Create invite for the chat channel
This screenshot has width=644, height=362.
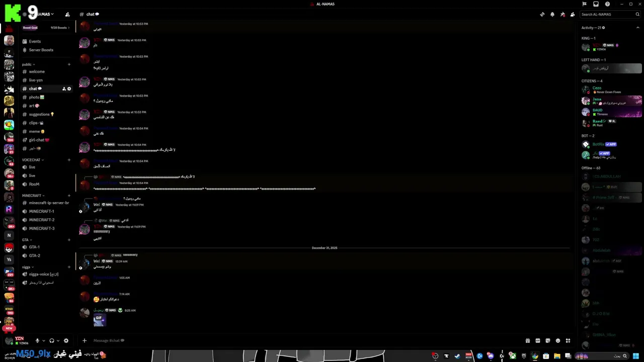64,88
